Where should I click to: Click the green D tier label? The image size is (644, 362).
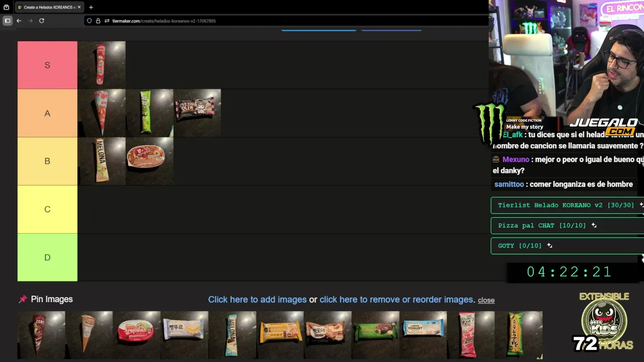click(47, 257)
